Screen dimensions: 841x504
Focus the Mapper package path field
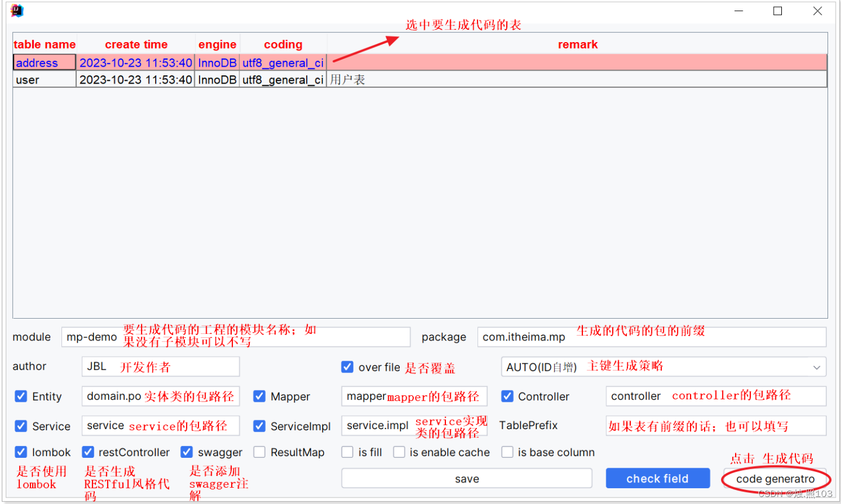[x=414, y=396]
